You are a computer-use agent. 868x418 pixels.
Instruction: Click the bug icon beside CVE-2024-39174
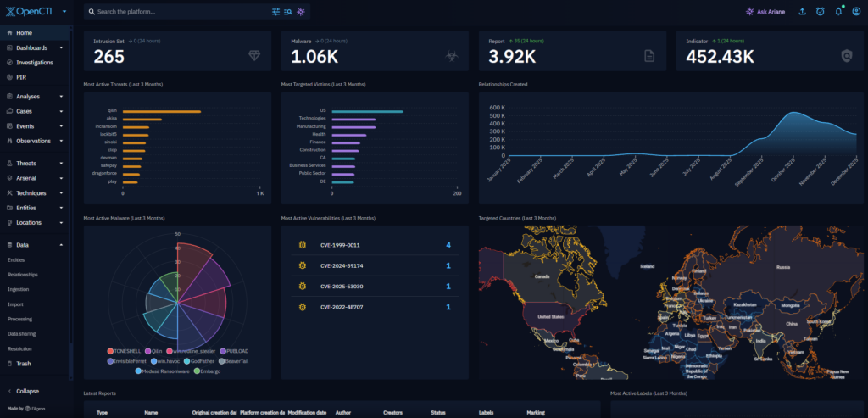coord(303,265)
